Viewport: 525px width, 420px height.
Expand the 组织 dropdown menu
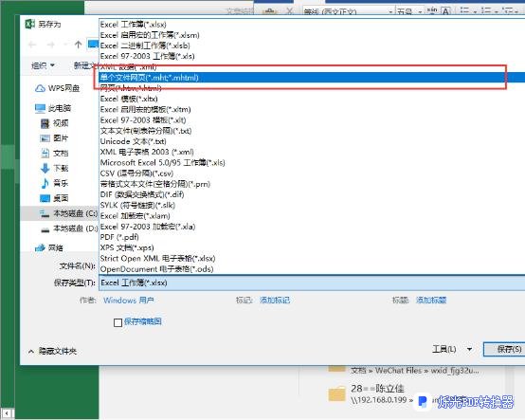[x=43, y=65]
